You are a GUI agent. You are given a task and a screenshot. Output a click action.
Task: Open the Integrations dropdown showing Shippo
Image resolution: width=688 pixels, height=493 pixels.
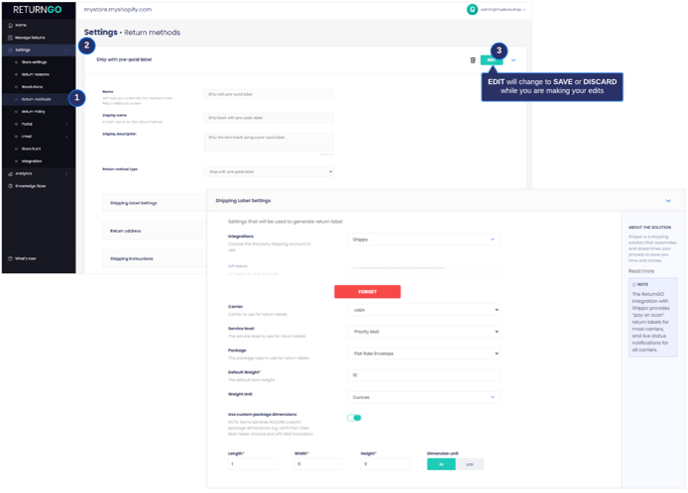pos(424,239)
